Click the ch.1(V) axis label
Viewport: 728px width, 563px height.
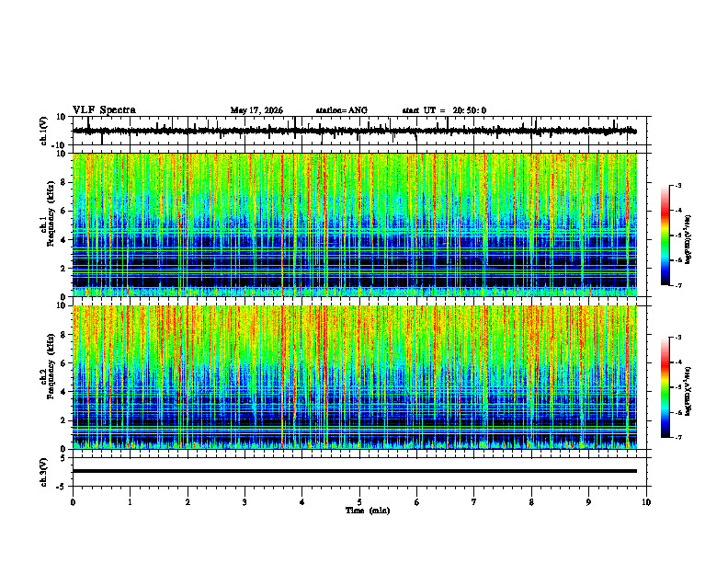coord(44,131)
